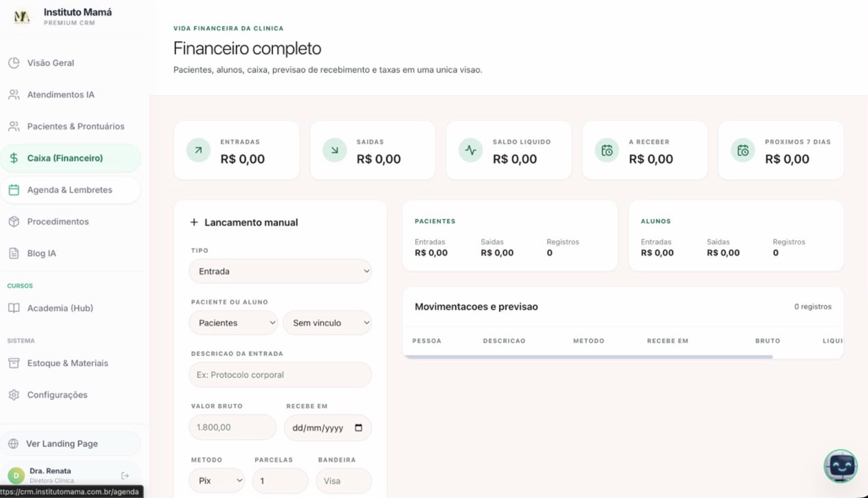Open the Tipo dropdown showing Entrada
868x498 pixels.
pyautogui.click(x=280, y=271)
